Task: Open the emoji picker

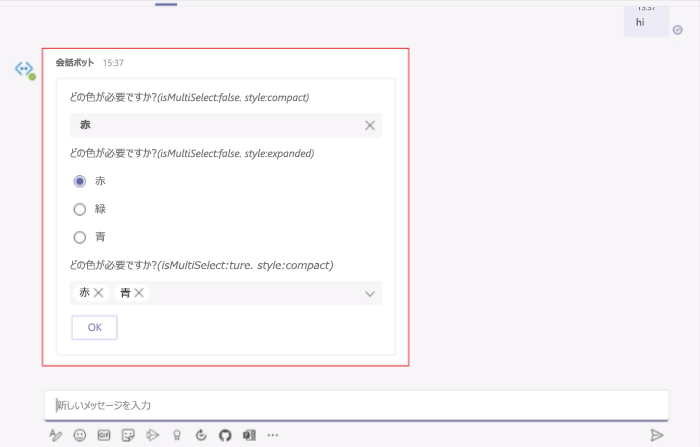Action: pyautogui.click(x=79, y=435)
